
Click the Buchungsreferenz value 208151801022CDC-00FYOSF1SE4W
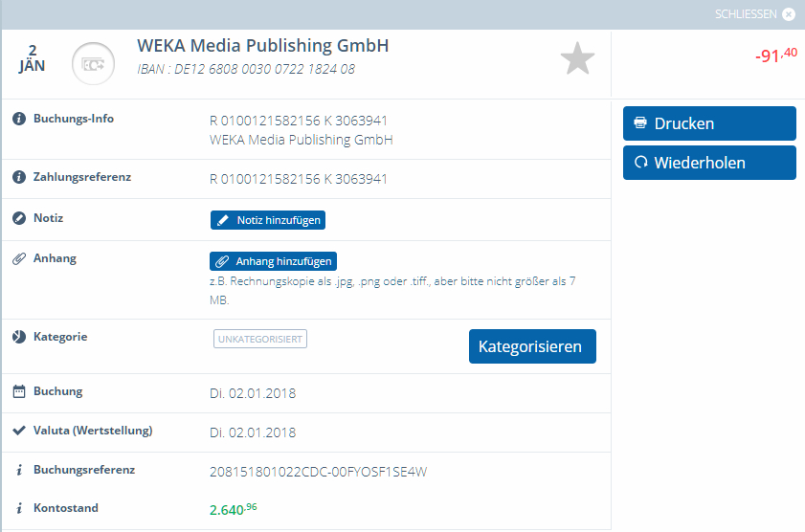(x=319, y=472)
